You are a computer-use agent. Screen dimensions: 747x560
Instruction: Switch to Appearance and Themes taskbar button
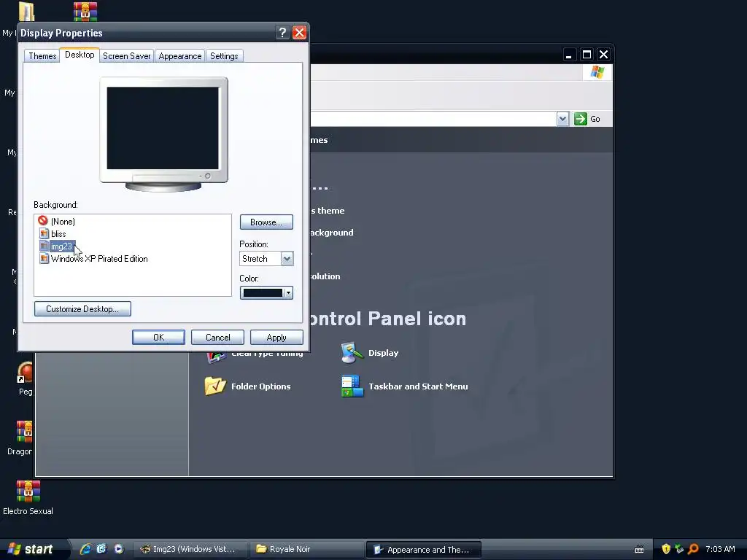[x=424, y=550]
